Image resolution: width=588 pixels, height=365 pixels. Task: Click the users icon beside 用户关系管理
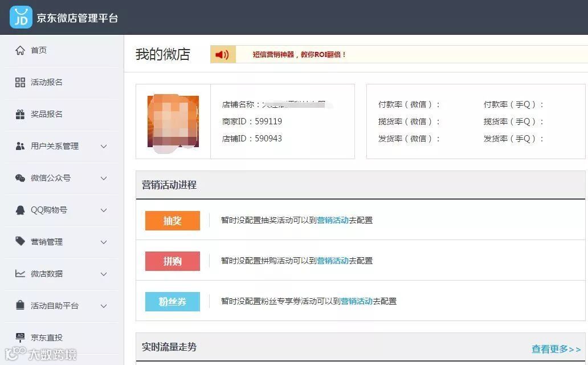(21, 146)
